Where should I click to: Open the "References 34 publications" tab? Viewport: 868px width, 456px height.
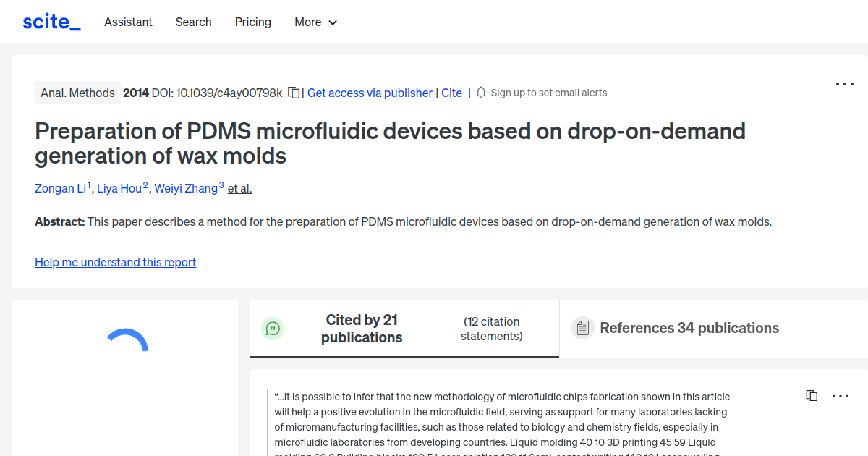click(x=689, y=328)
